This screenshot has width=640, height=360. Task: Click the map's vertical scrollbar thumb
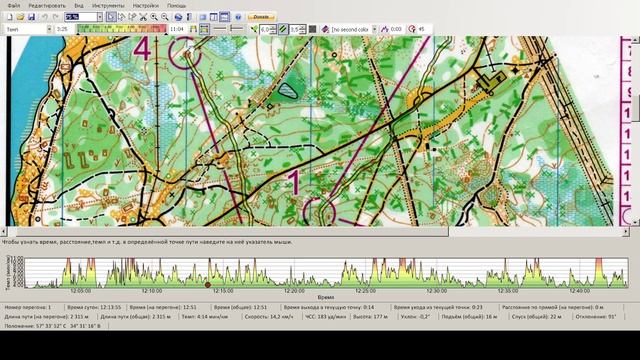636,108
